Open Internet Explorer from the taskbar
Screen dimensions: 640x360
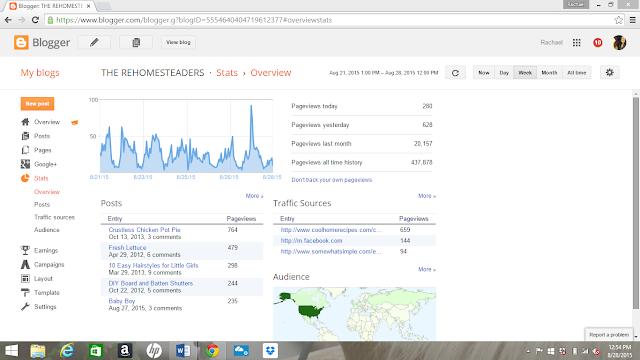coord(67,351)
